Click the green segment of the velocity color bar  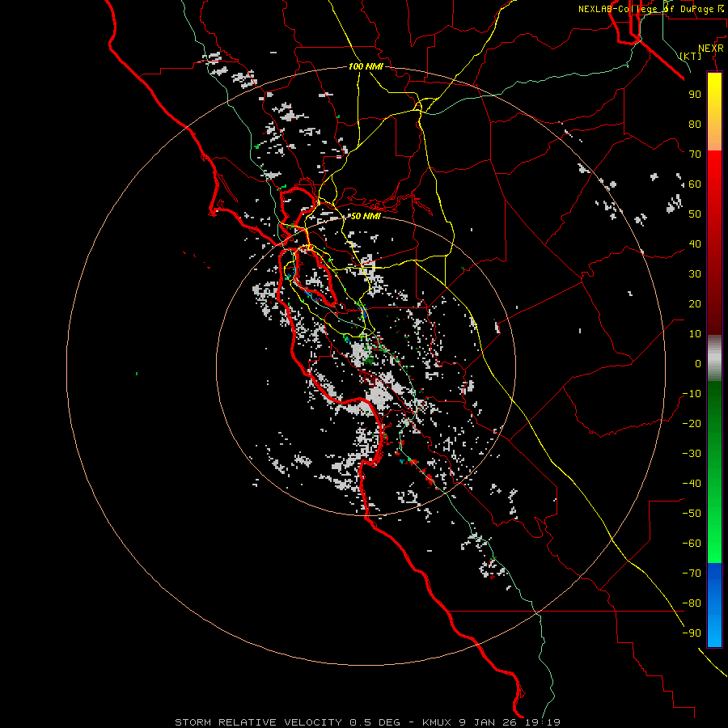tap(714, 472)
